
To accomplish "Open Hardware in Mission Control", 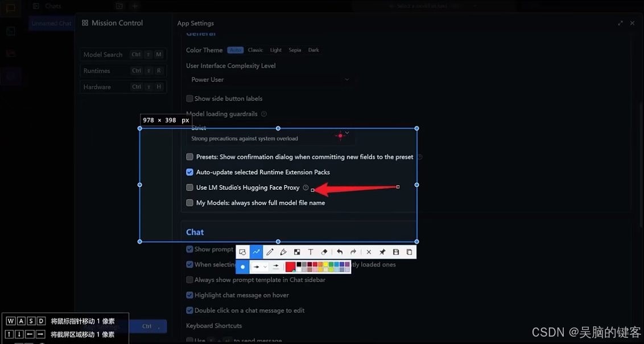I will (x=123, y=87).
